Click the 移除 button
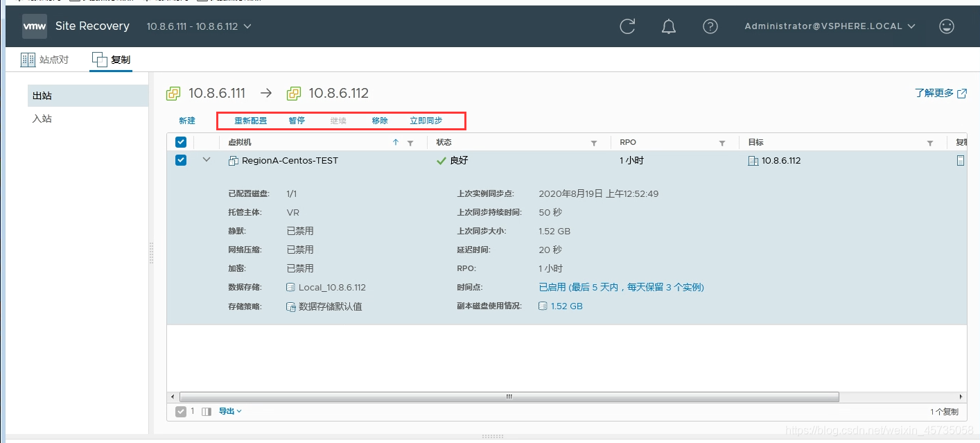This screenshot has width=980, height=443. [x=380, y=121]
